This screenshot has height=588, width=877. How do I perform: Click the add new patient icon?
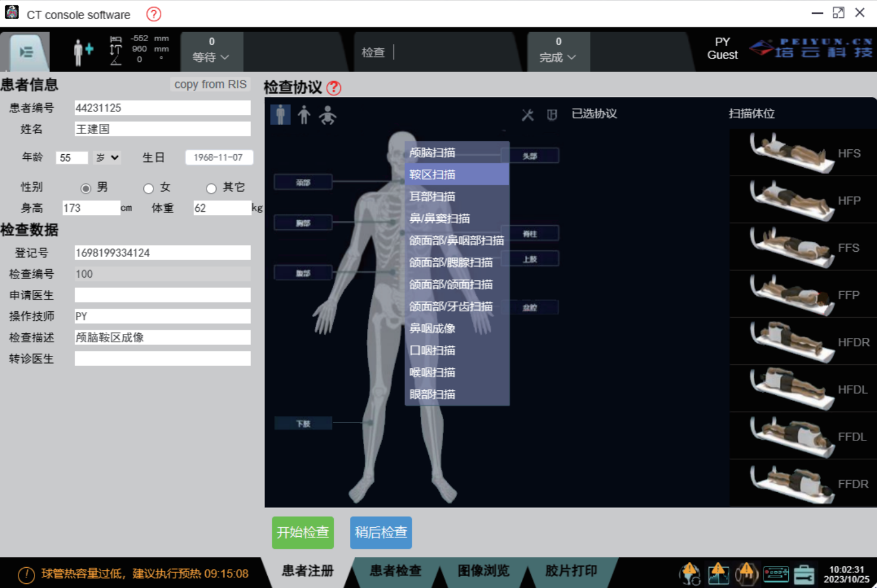(83, 52)
